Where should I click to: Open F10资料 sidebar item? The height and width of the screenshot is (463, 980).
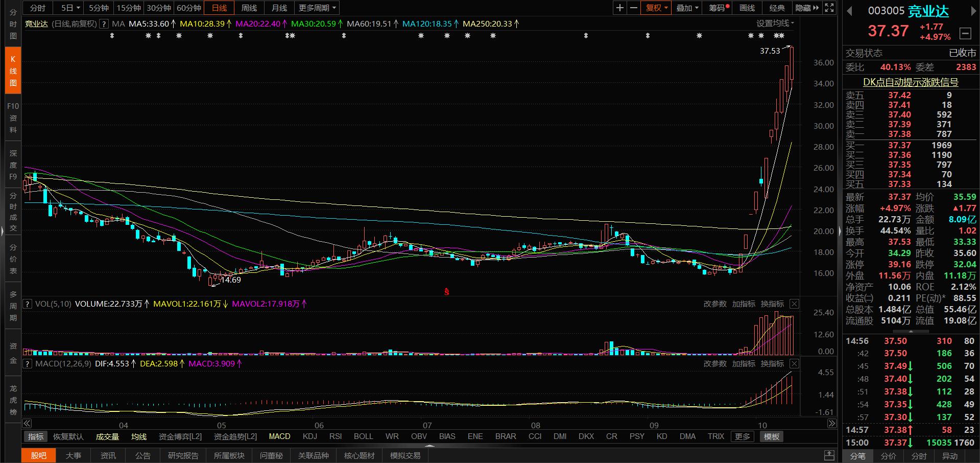pos(13,118)
